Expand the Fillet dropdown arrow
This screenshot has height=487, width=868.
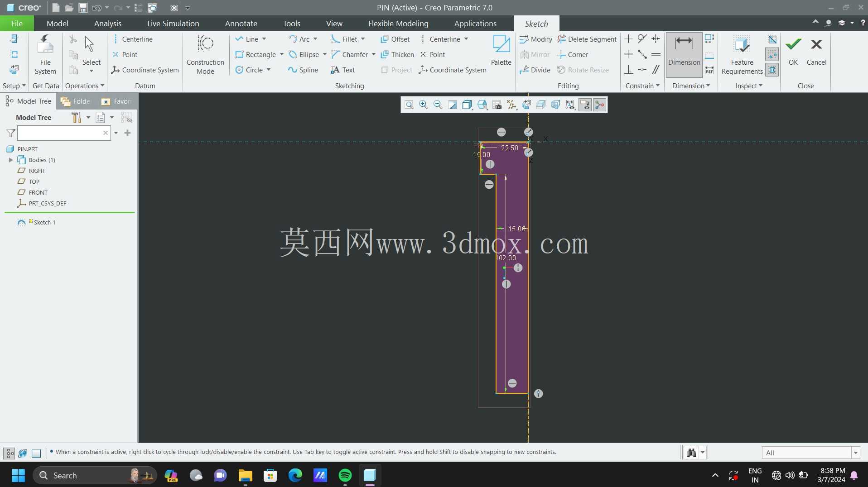coord(363,39)
